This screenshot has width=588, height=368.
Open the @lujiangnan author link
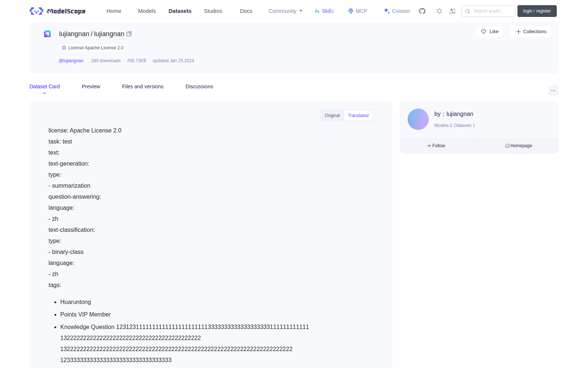coord(71,61)
